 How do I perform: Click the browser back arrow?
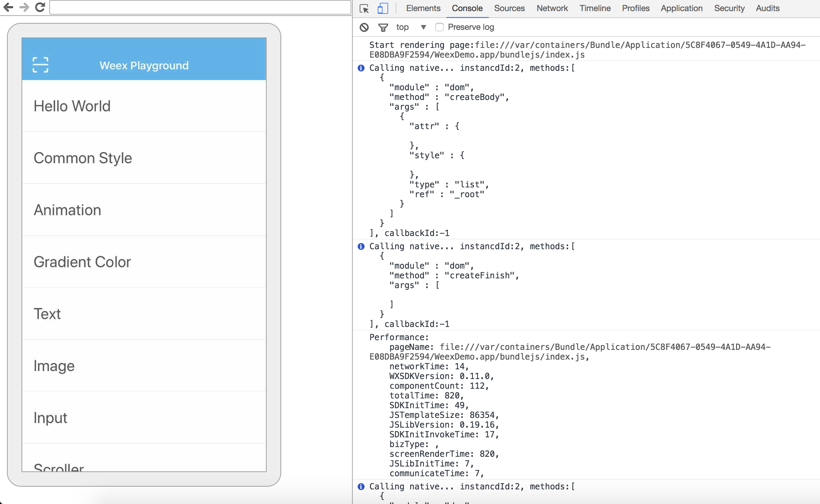click(x=8, y=7)
